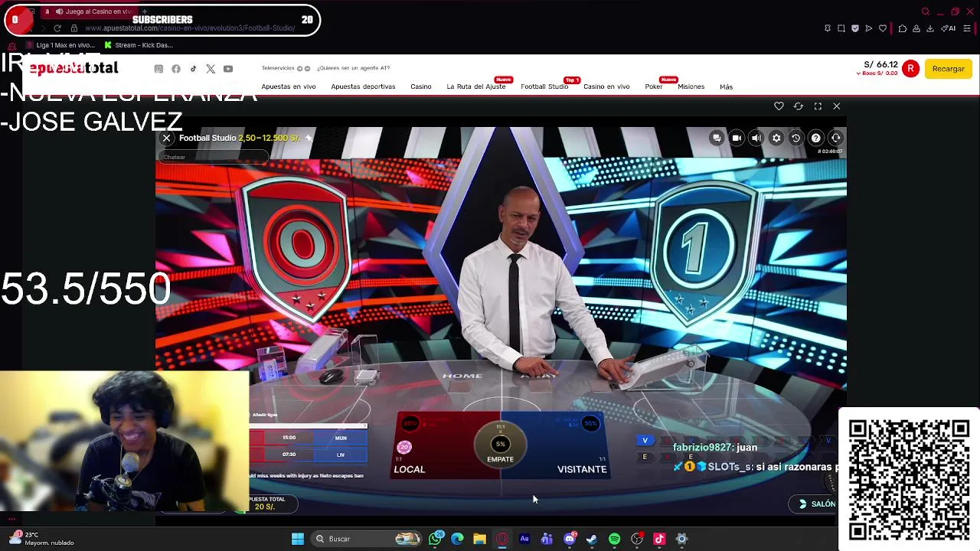
Task: Click the Chatear chat input field
Action: point(213,157)
